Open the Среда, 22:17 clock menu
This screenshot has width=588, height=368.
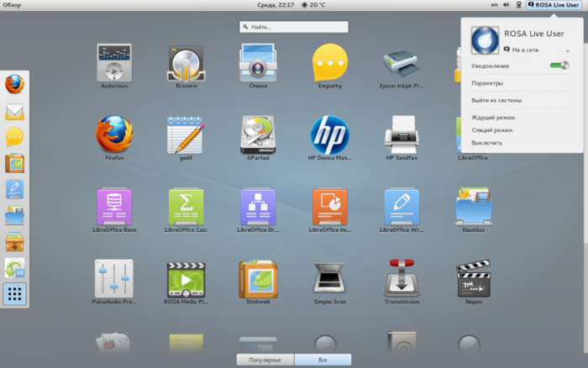pos(276,5)
